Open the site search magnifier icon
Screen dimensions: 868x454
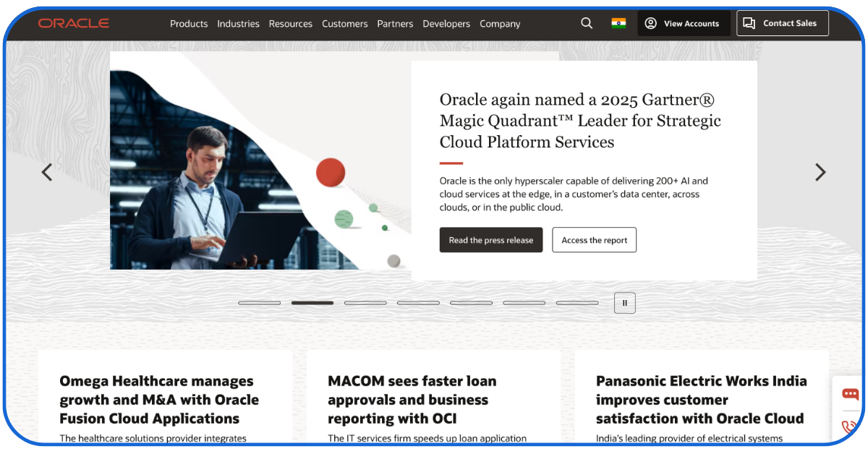587,23
